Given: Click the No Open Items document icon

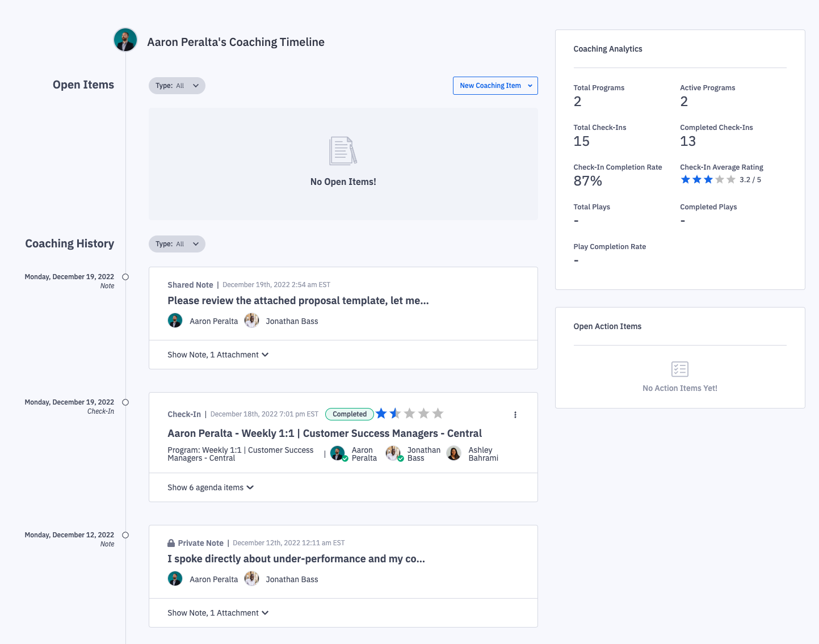Looking at the screenshot, I should (343, 151).
